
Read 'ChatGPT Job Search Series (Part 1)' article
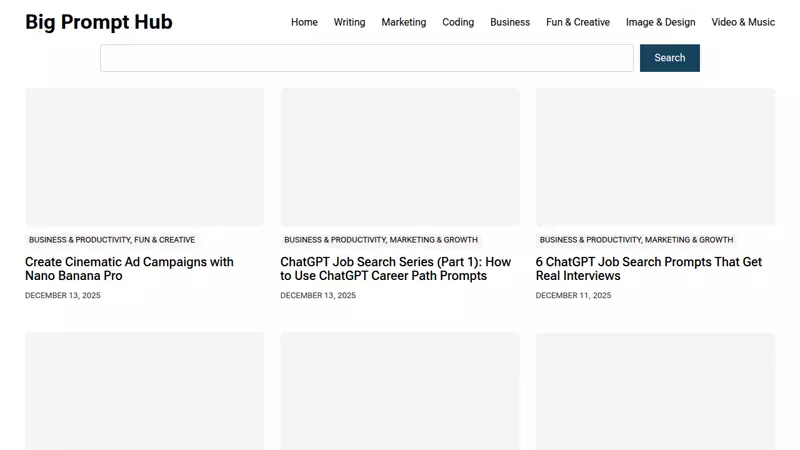point(395,269)
